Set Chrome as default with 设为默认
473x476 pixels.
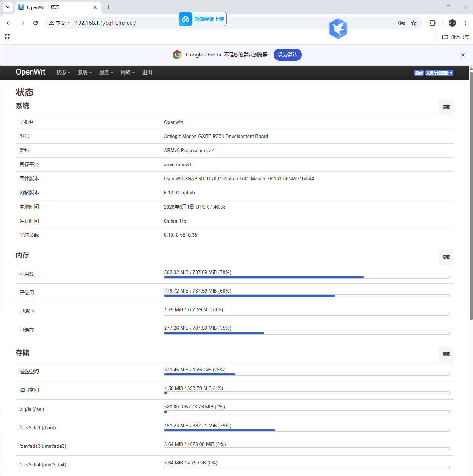pyautogui.click(x=288, y=55)
